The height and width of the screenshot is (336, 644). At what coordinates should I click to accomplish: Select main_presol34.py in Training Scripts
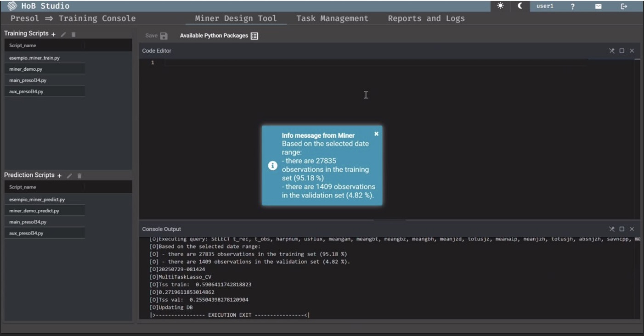[28, 80]
